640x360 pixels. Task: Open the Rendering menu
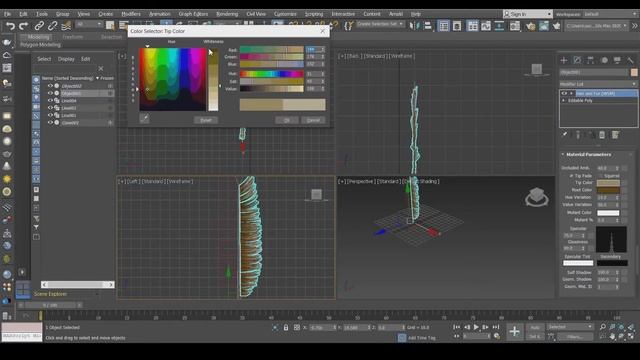(x=227, y=14)
